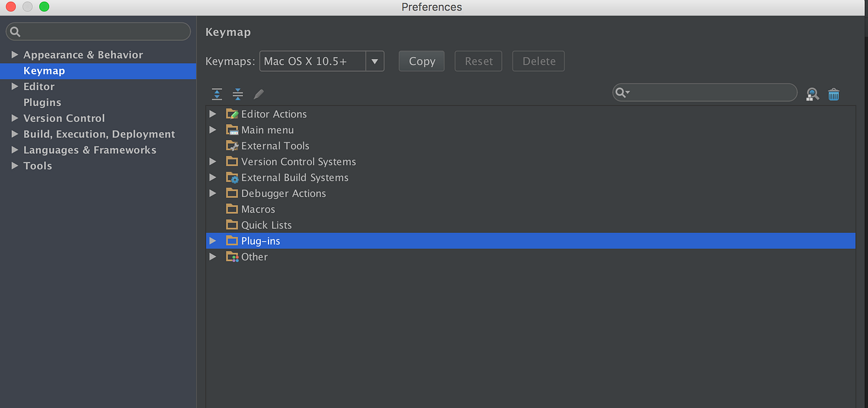Viewport: 868px width, 408px height.
Task: Click the Delete keymap button
Action: [x=538, y=61]
